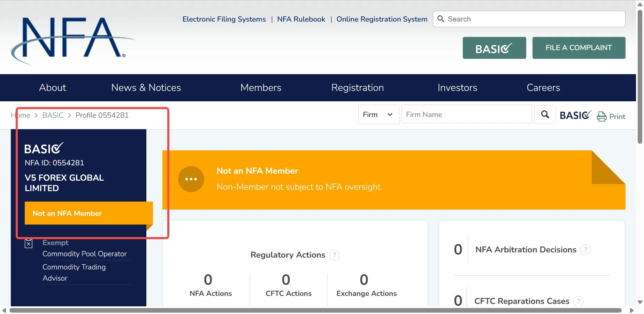
Task: Click the green BASIC button
Action: point(495,48)
